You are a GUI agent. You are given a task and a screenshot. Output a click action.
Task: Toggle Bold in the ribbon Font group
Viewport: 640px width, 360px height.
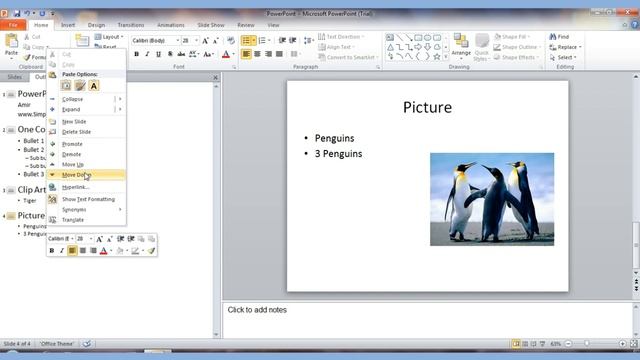136,54
